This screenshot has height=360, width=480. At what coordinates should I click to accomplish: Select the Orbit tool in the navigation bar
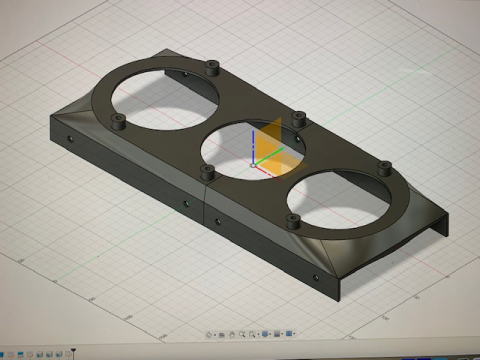pos(209,334)
